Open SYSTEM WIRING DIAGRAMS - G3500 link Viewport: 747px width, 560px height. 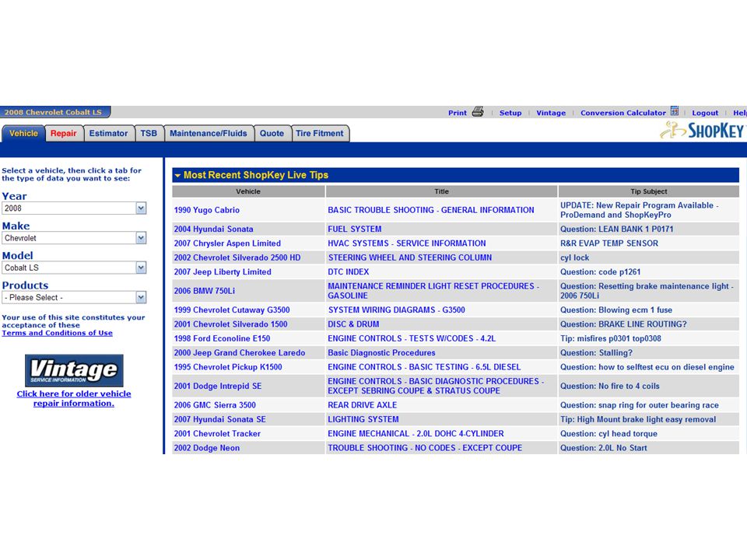tap(396, 310)
